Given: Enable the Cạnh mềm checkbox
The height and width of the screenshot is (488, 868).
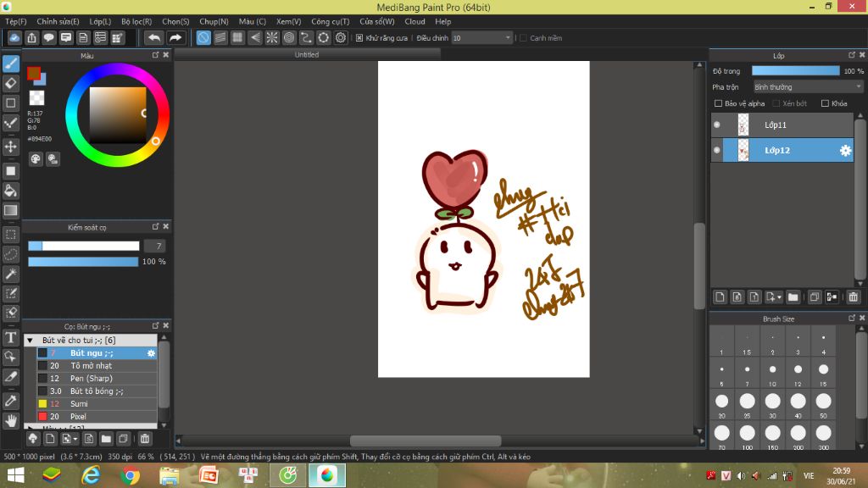Looking at the screenshot, I should click(x=523, y=38).
